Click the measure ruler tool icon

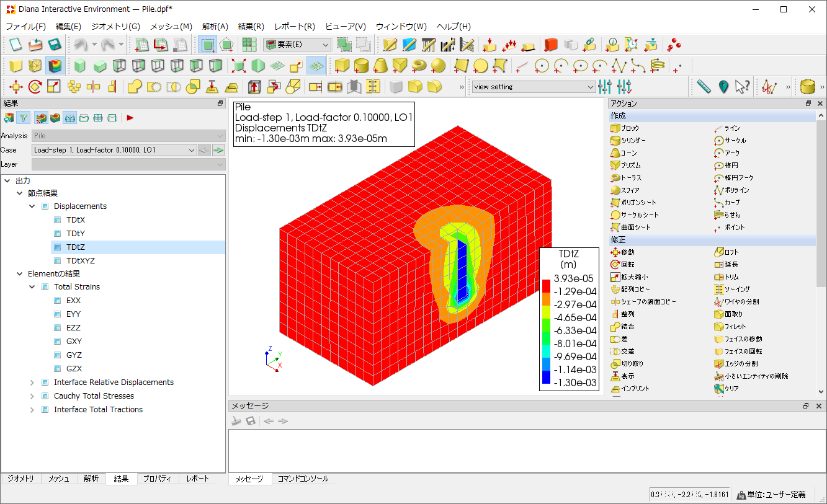703,87
